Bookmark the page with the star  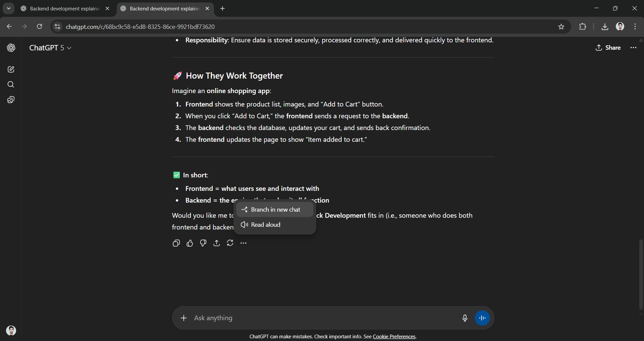pos(561,27)
